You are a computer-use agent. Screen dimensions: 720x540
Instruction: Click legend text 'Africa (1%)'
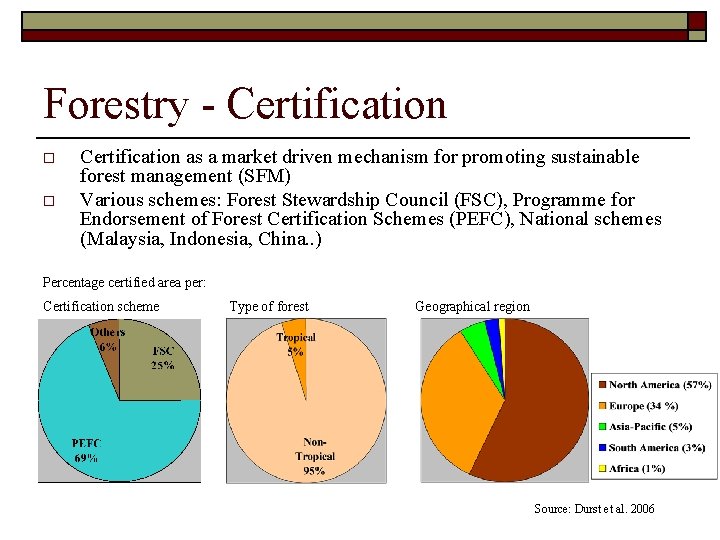click(x=637, y=469)
